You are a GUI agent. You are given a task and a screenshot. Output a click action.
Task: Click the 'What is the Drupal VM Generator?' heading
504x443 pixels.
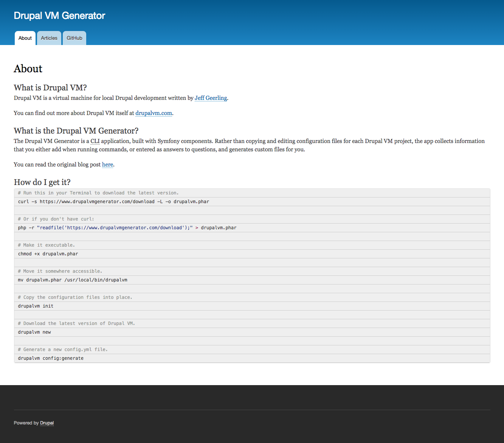tap(76, 131)
